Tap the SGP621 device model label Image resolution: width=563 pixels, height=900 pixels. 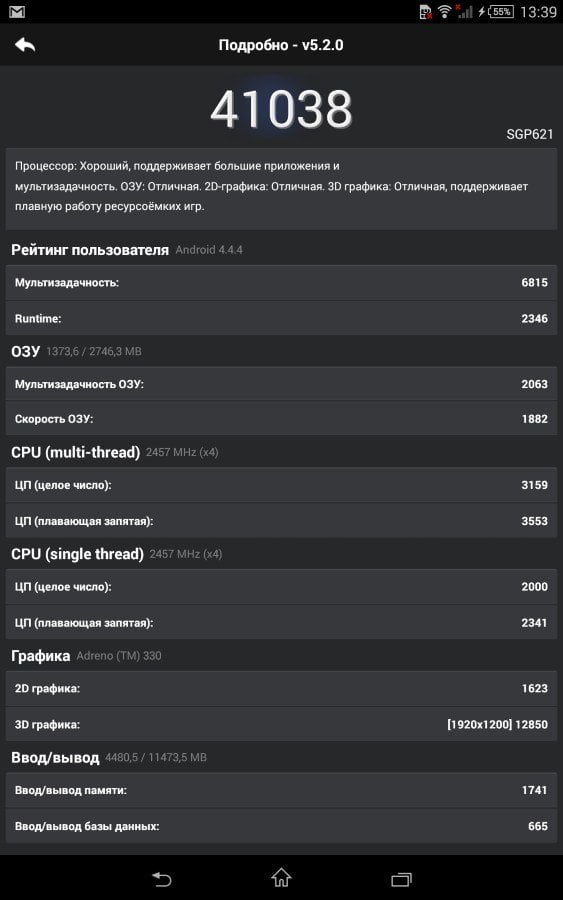(x=530, y=134)
